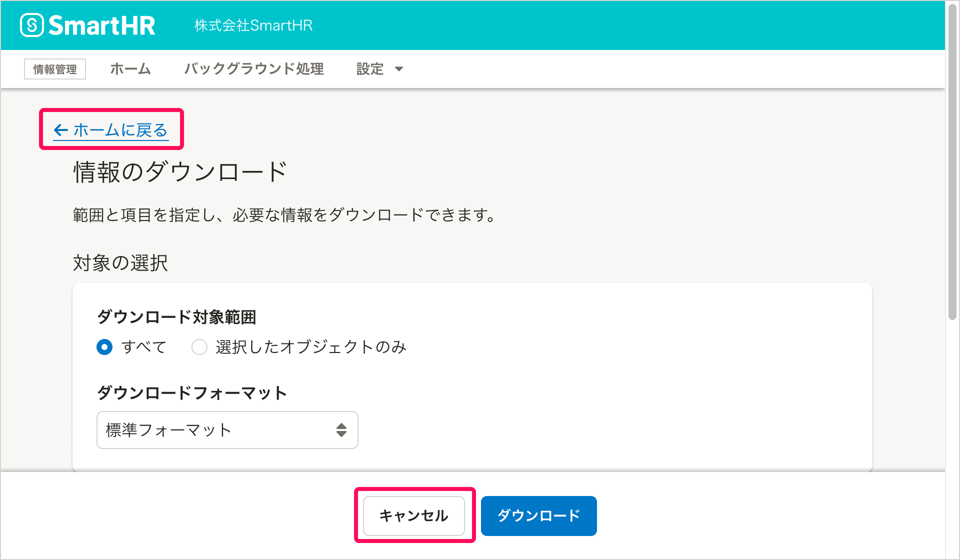Open the 標準フォーマット dropdown field
This screenshot has width=960, height=560.
tap(220, 430)
